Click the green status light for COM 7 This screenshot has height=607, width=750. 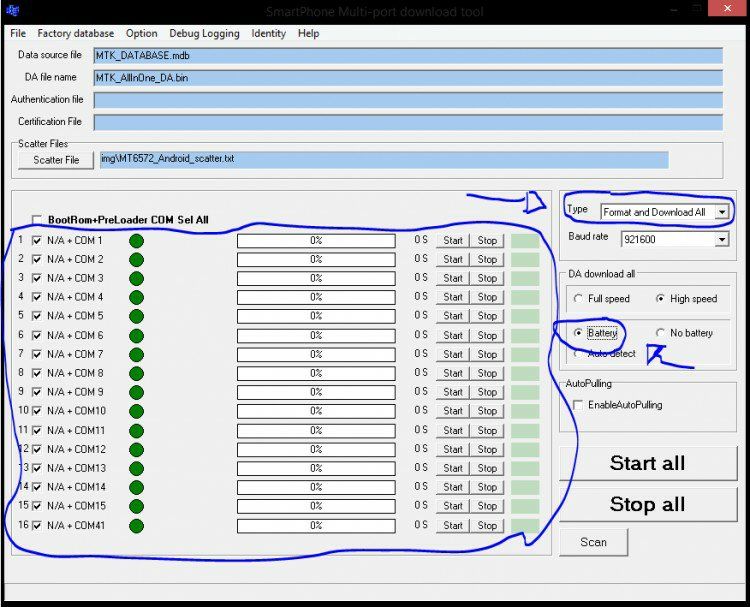(136, 354)
